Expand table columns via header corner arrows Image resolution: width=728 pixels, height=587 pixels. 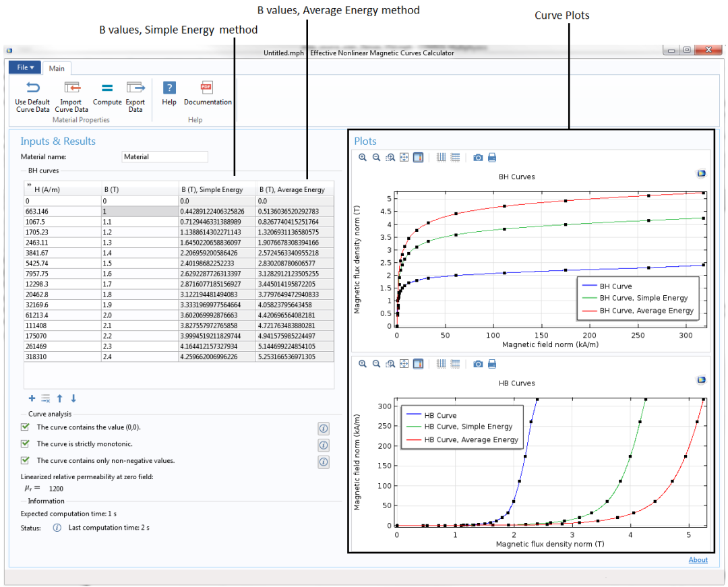tap(29, 185)
